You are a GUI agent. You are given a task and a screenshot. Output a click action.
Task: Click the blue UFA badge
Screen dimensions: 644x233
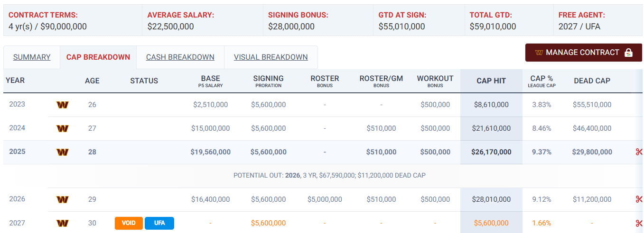(159, 223)
